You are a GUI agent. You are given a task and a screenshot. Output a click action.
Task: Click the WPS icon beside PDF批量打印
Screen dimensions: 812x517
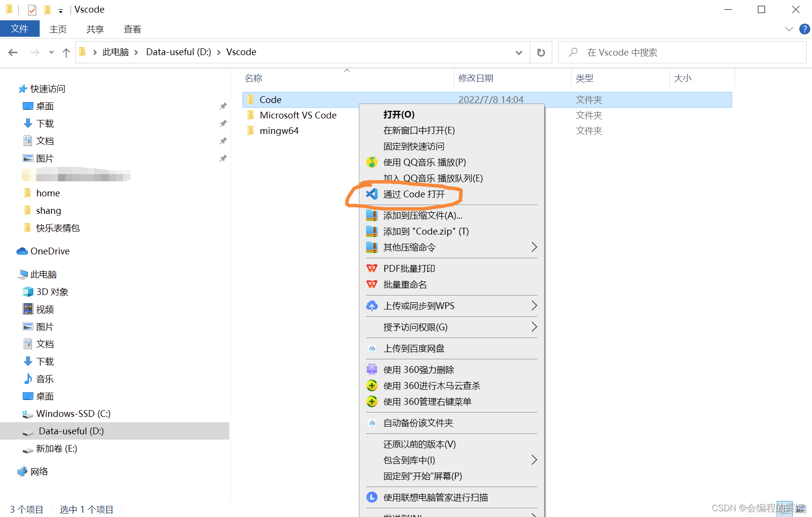tap(371, 268)
